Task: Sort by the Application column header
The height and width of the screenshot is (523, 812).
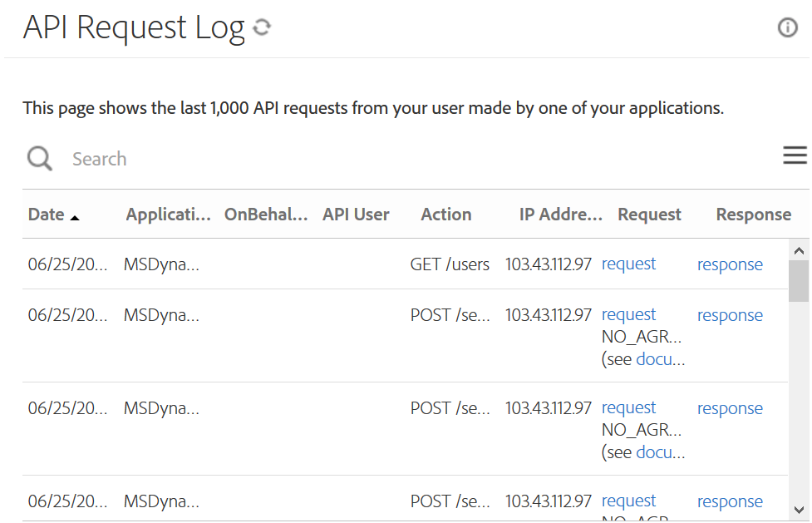Action: (x=169, y=214)
